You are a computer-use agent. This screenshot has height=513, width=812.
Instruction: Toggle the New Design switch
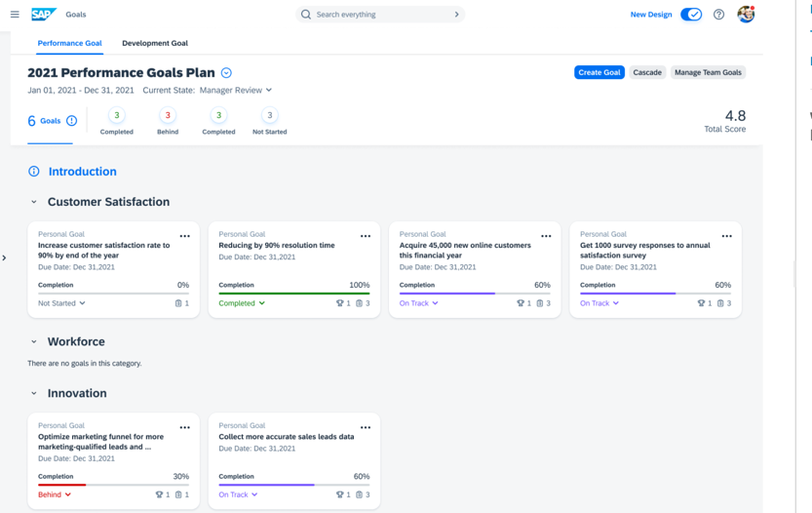pyautogui.click(x=691, y=15)
